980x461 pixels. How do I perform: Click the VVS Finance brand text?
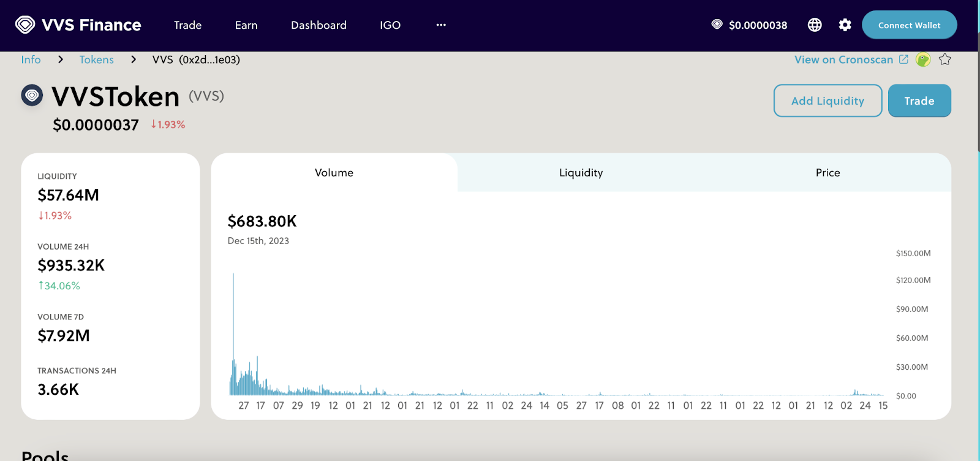pos(91,25)
